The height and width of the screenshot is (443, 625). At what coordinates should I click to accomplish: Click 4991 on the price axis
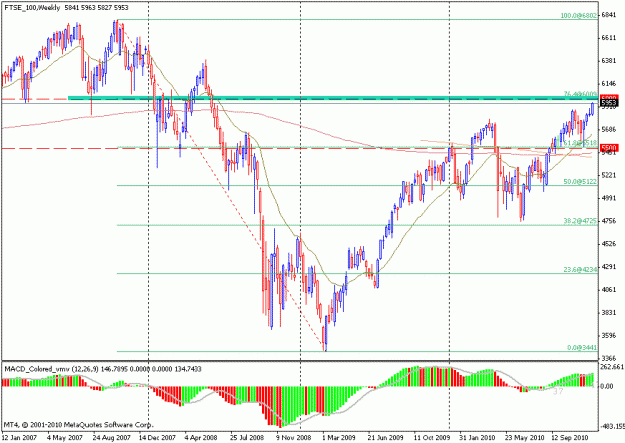click(x=609, y=198)
